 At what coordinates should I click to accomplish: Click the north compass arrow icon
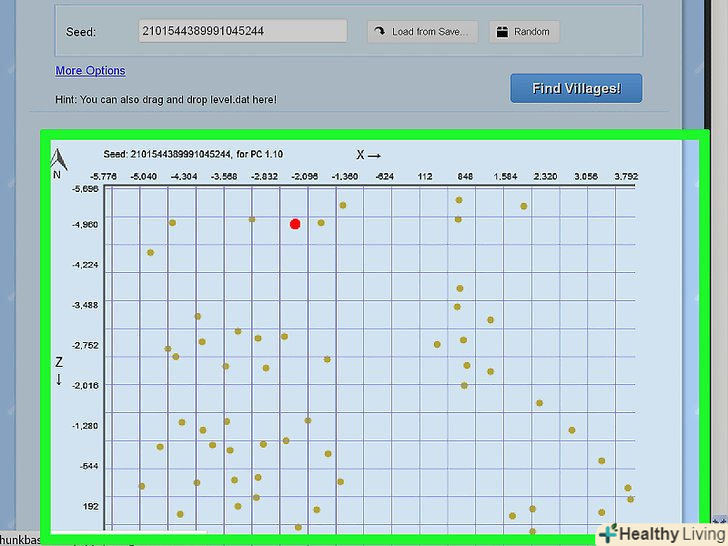[58, 158]
